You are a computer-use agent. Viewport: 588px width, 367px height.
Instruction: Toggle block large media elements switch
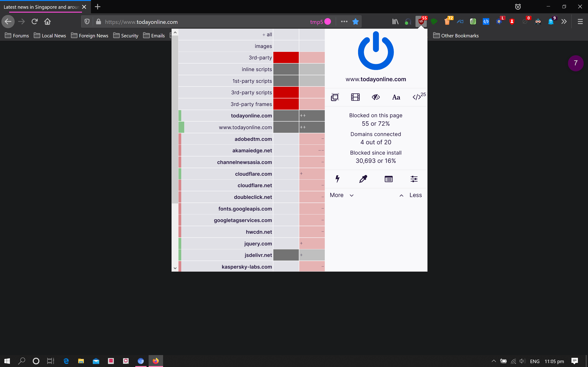coord(355,97)
